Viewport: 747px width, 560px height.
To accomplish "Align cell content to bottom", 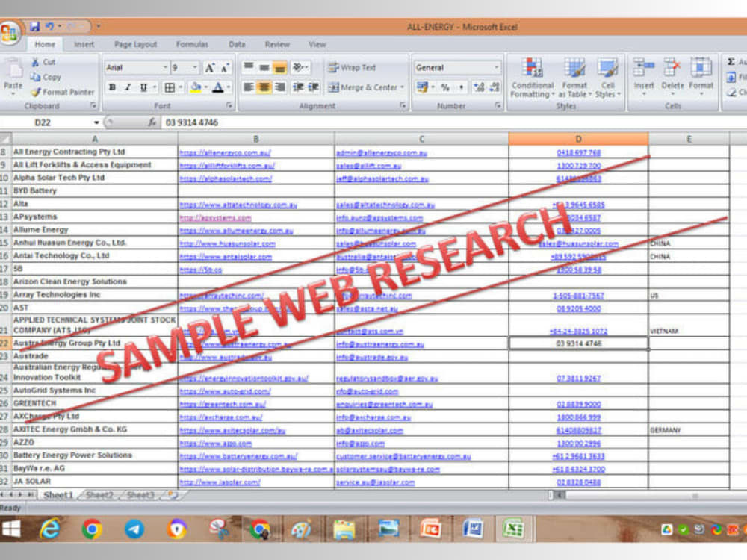I will 280,68.
